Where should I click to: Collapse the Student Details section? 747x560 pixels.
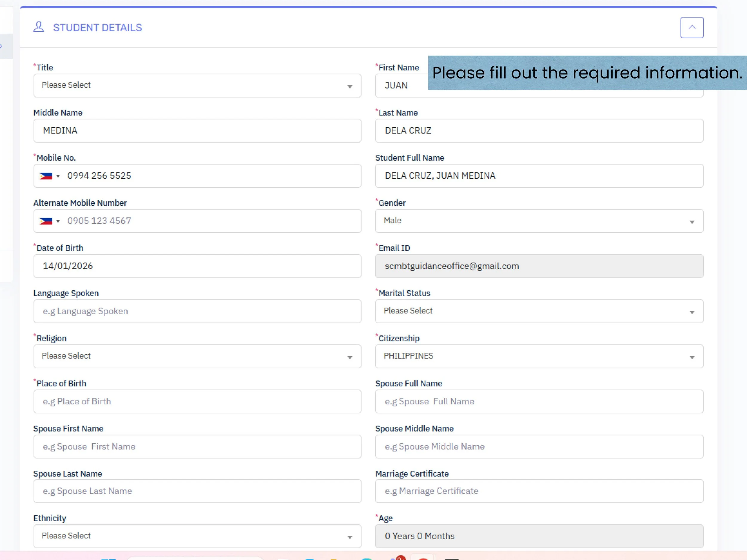[692, 27]
